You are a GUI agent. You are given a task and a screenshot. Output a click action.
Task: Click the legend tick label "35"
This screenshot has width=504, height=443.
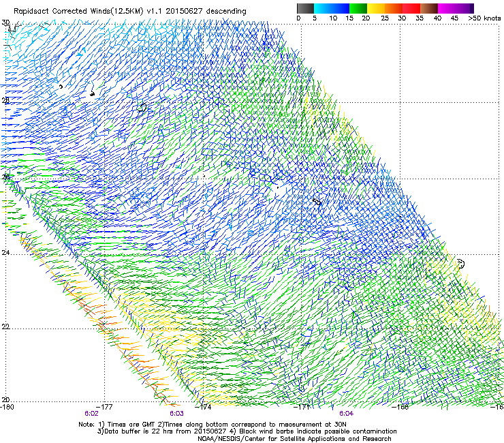point(420,18)
